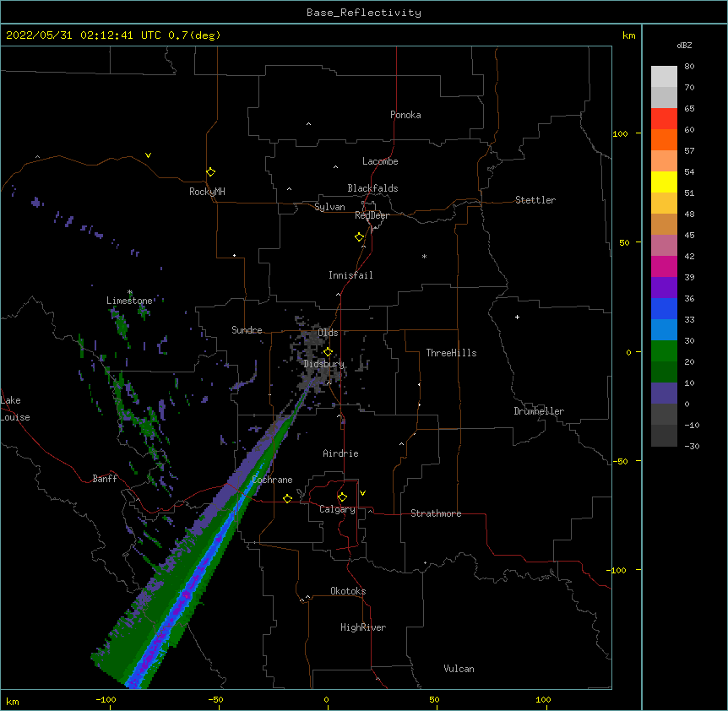Click the Sylvan label on the map
The image size is (728, 711).
click(x=329, y=207)
